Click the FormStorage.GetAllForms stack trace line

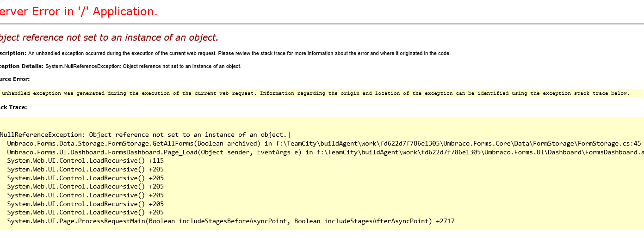(x=324, y=144)
